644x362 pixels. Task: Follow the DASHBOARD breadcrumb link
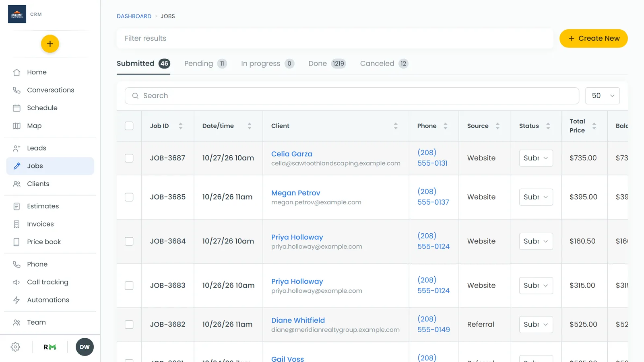coord(134,16)
